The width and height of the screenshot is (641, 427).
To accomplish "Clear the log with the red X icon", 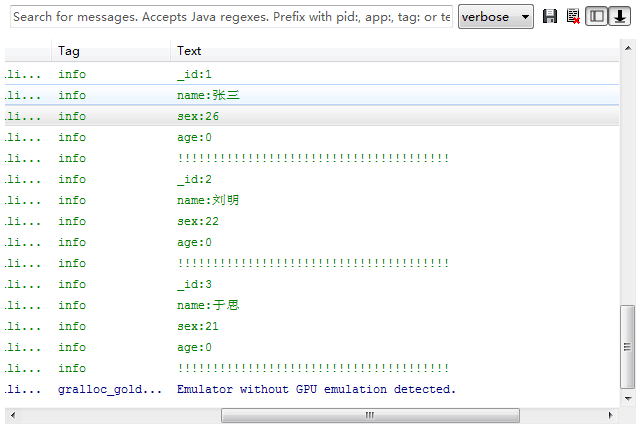I will click(573, 17).
